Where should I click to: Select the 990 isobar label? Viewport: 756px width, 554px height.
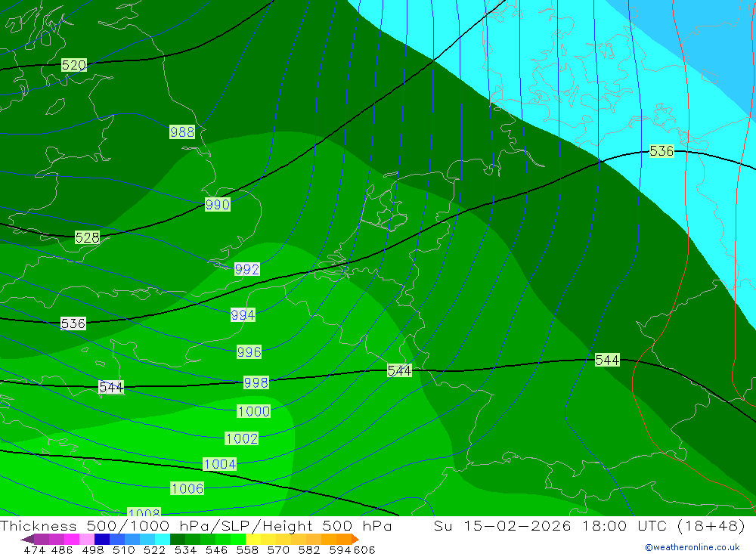coord(218,204)
